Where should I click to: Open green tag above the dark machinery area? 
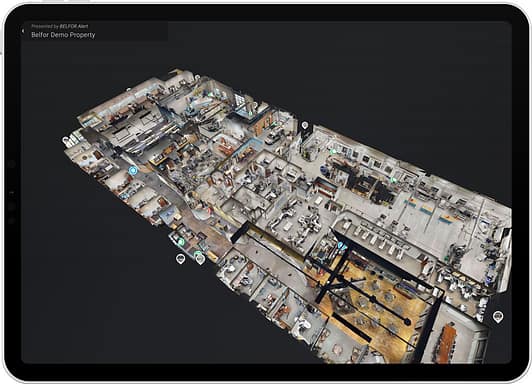[x=393, y=179]
